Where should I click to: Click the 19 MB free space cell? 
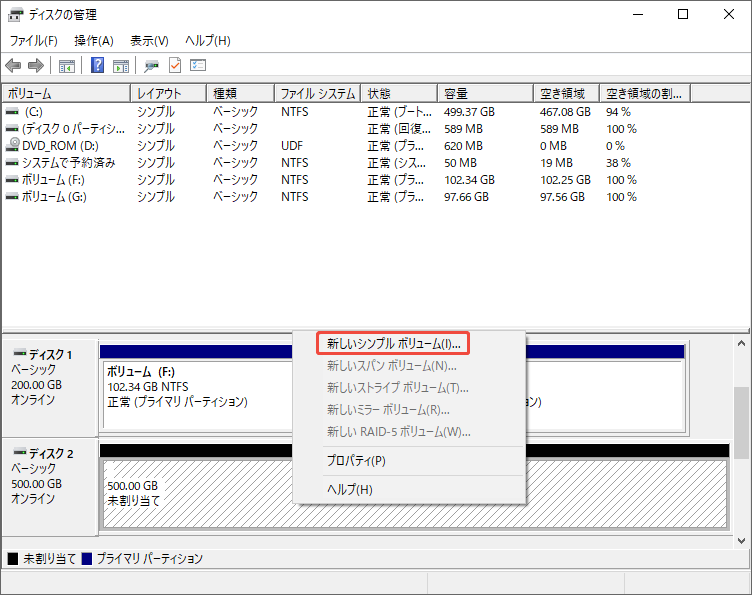pyautogui.click(x=556, y=163)
